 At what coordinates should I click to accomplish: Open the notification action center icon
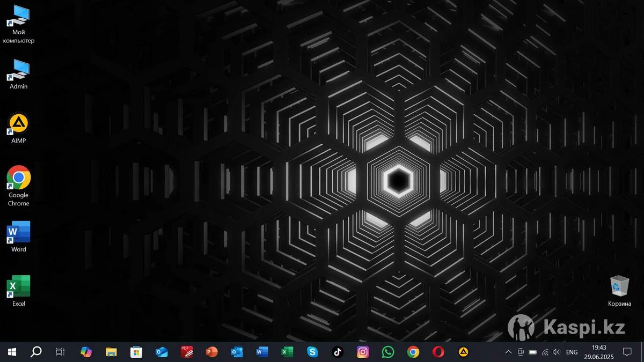click(627, 352)
